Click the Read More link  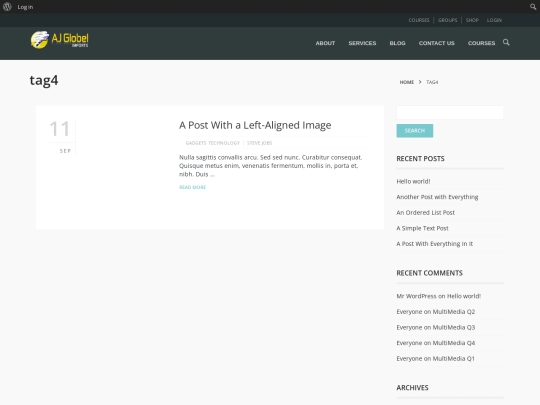pyautogui.click(x=193, y=187)
